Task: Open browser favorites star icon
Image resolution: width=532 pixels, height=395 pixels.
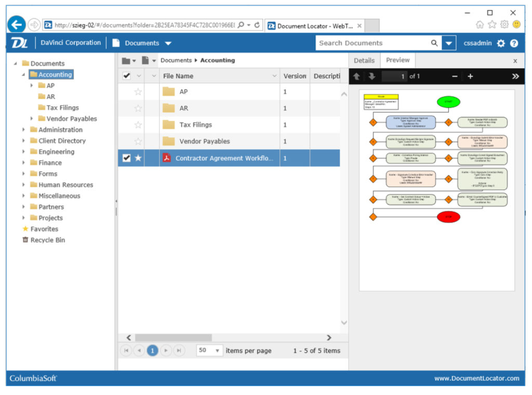Action: (492, 24)
